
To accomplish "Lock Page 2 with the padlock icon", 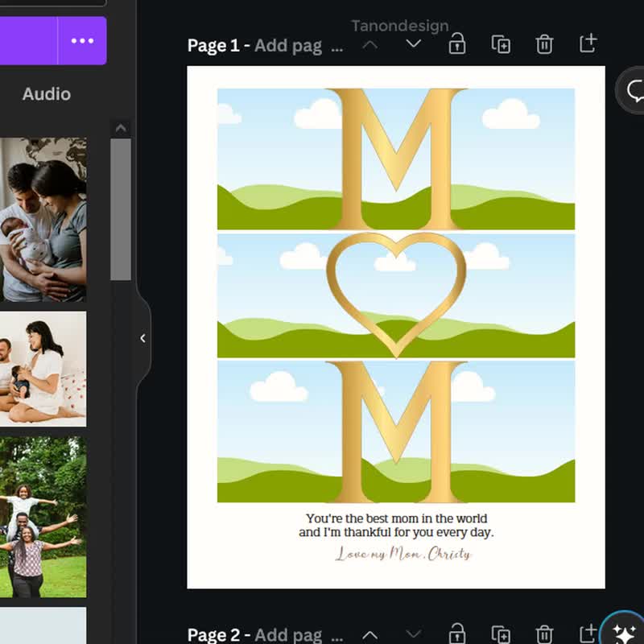I will coord(457,634).
